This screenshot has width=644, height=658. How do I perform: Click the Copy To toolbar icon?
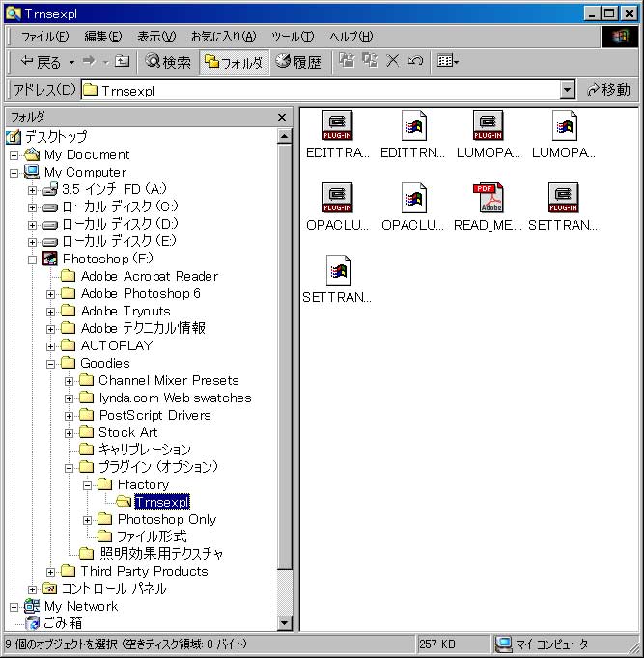[x=370, y=61]
